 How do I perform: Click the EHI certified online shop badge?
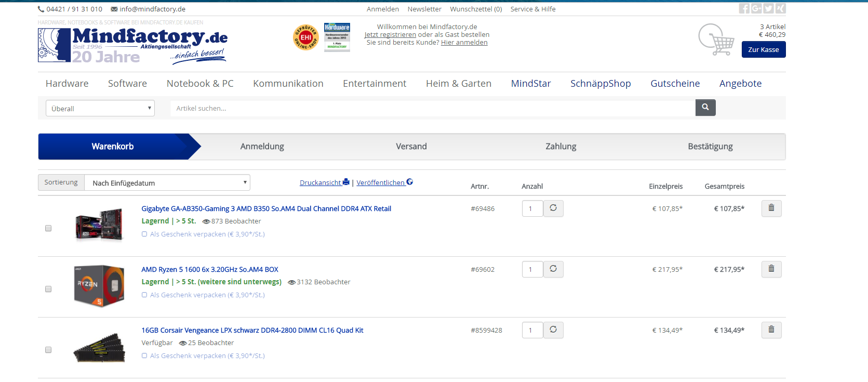point(305,37)
